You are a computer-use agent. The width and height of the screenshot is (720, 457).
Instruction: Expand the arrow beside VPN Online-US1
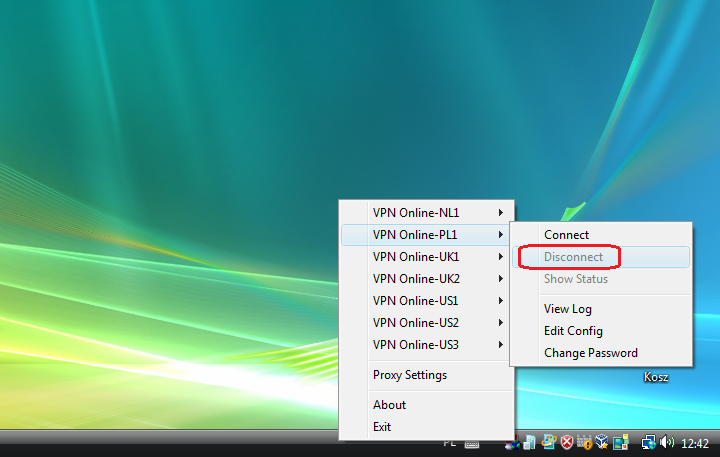point(501,301)
